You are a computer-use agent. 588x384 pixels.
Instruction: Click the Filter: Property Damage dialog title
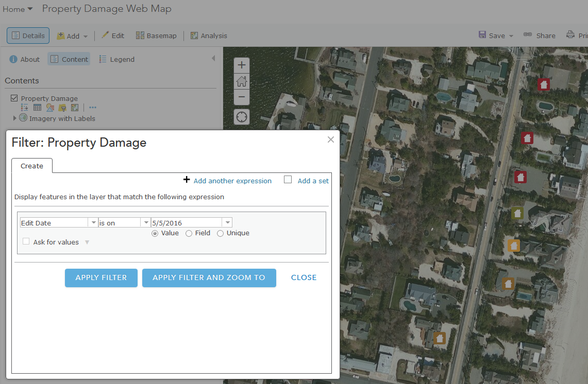79,143
